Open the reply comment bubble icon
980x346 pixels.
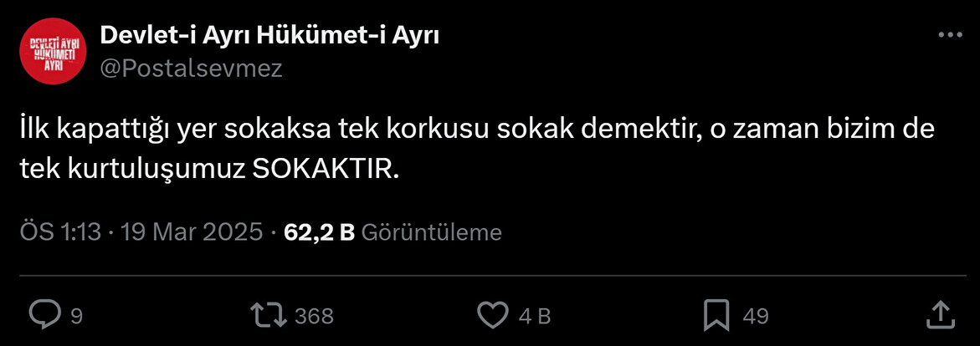pos(45,315)
